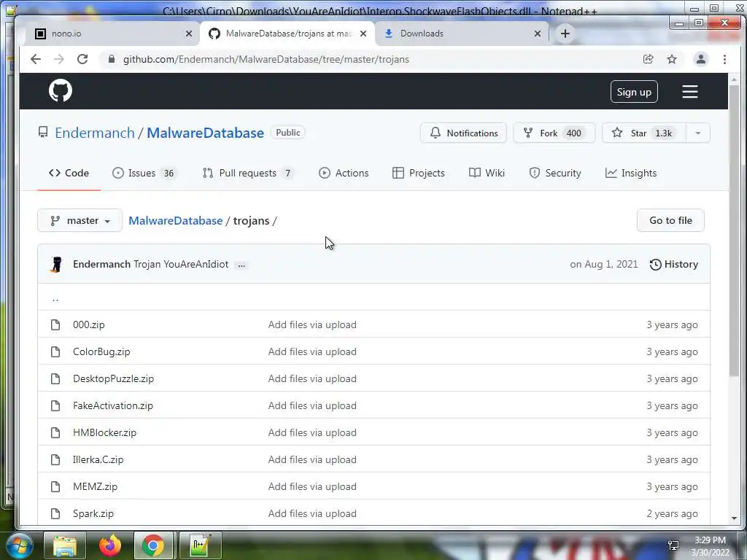Click the Endermanch commit avatar
Image resolution: width=747 pixels, height=560 pixels.
click(56, 264)
